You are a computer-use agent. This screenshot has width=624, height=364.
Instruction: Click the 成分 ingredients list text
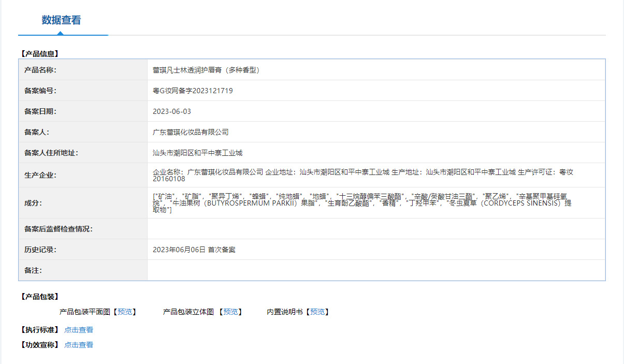click(362, 203)
